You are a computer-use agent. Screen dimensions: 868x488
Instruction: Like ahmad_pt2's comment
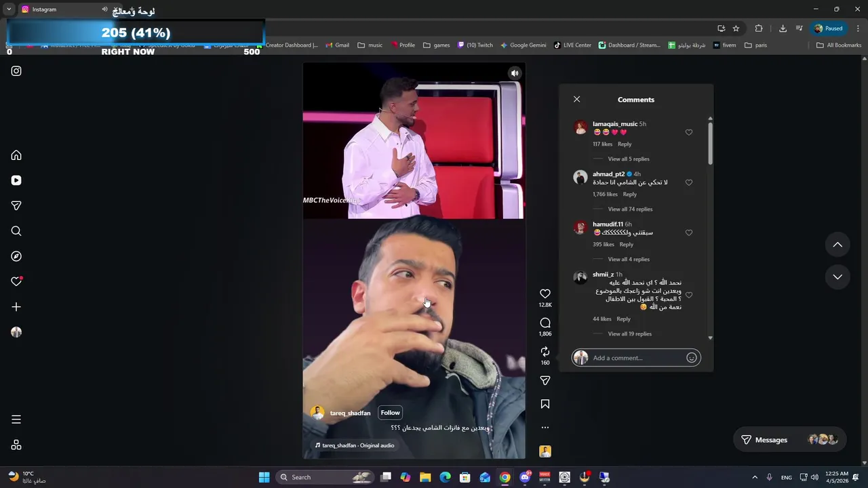pos(689,182)
